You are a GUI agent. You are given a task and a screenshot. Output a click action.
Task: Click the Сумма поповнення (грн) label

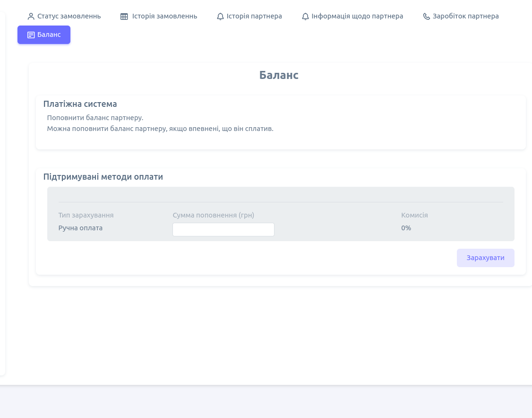point(213,215)
